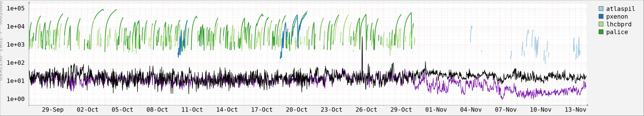The height and width of the screenshot is (116, 644).
Task: Click the 26-Oct date on the x-axis
Action: [366, 110]
